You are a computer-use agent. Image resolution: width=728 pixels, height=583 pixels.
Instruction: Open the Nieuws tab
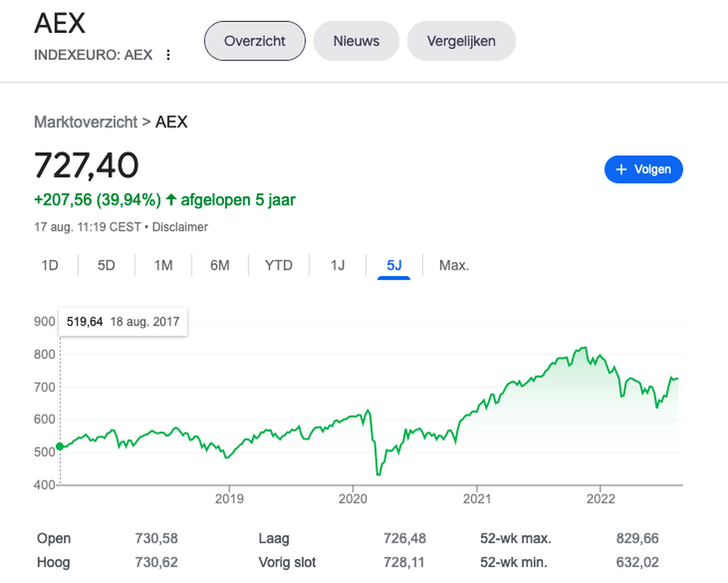(x=356, y=41)
